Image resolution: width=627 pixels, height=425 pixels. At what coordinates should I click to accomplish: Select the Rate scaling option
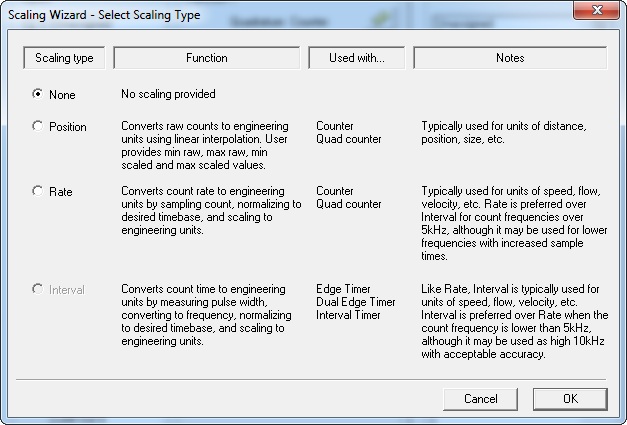point(38,191)
